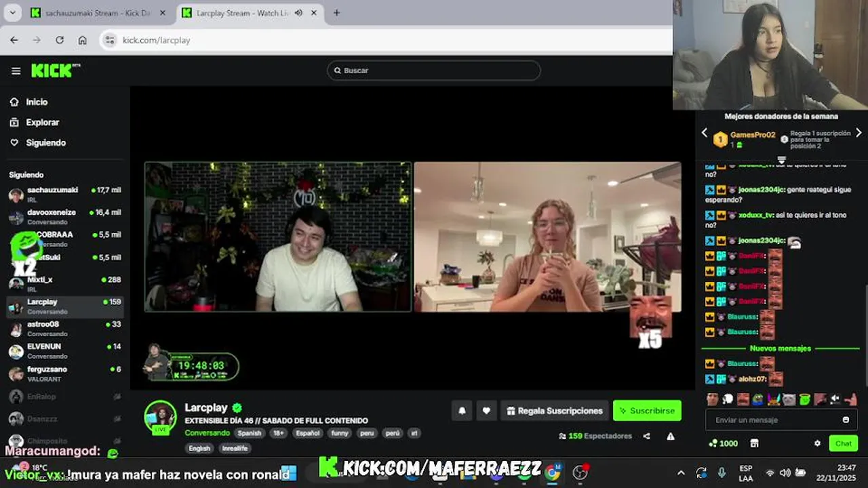The width and height of the screenshot is (868, 488).
Task: Open Mixti_x channel in following list
Action: (65, 284)
